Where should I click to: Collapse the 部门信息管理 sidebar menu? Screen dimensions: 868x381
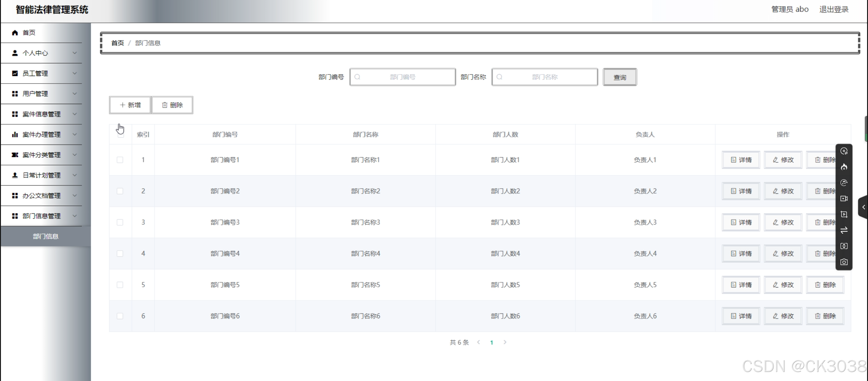coord(42,216)
